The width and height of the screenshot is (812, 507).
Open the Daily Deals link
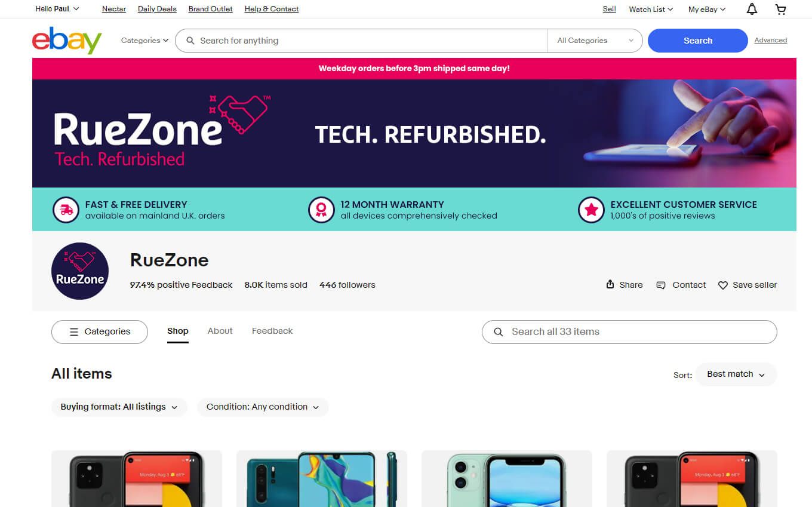point(157,9)
